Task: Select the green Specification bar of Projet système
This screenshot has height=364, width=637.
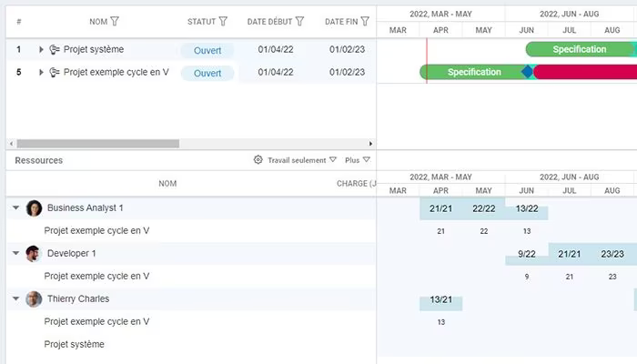Action: tap(581, 49)
